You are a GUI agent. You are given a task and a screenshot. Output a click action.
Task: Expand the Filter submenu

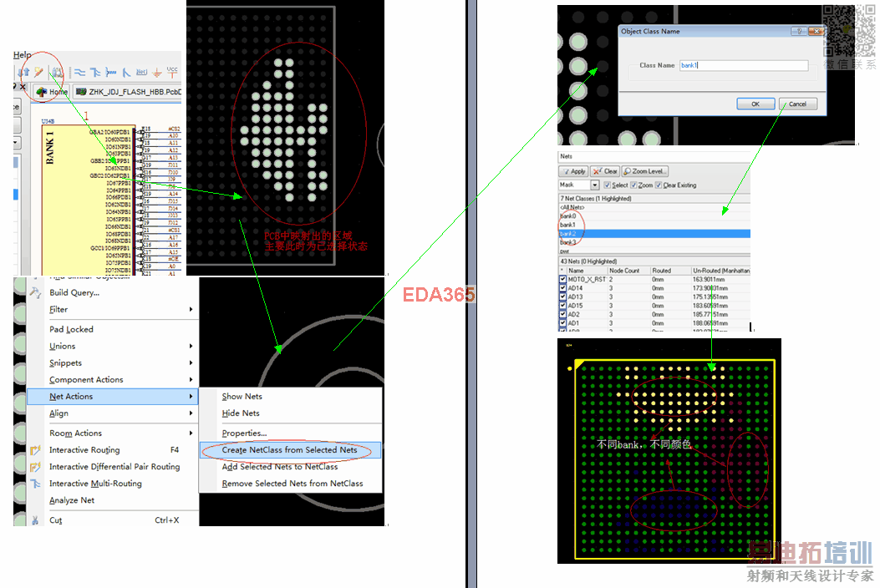tap(191, 309)
